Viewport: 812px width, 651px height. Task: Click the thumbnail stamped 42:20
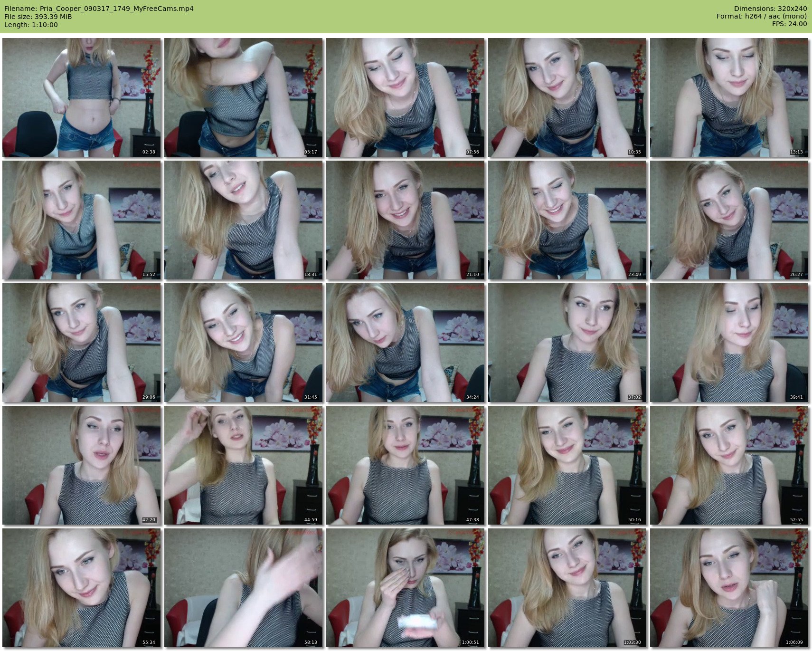pos(82,465)
